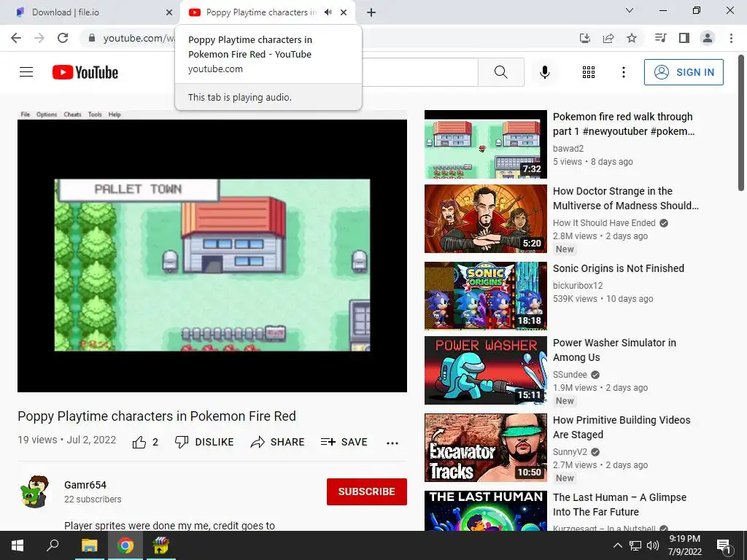This screenshot has width=747, height=560.
Task: Open WinRAR icon in taskbar
Action: 160,545
